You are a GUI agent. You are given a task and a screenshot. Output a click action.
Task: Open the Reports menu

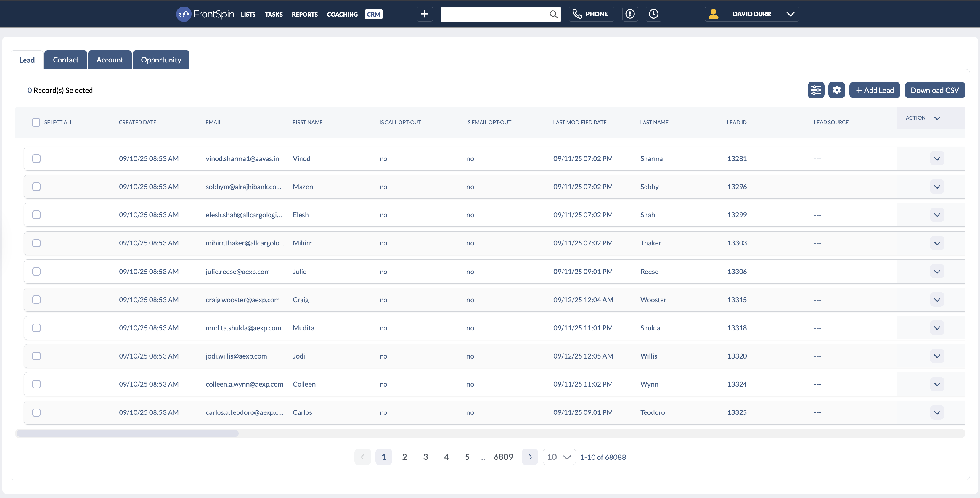304,14
